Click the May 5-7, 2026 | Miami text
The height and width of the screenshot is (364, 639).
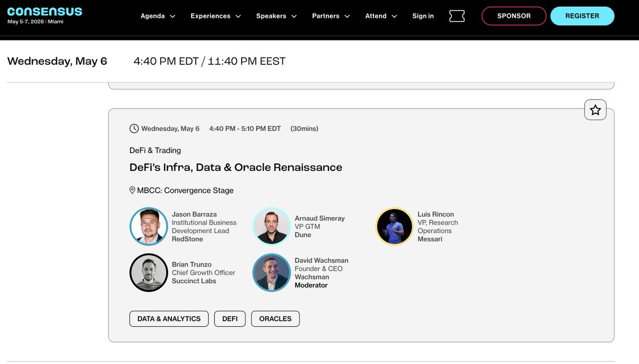pyautogui.click(x=36, y=22)
